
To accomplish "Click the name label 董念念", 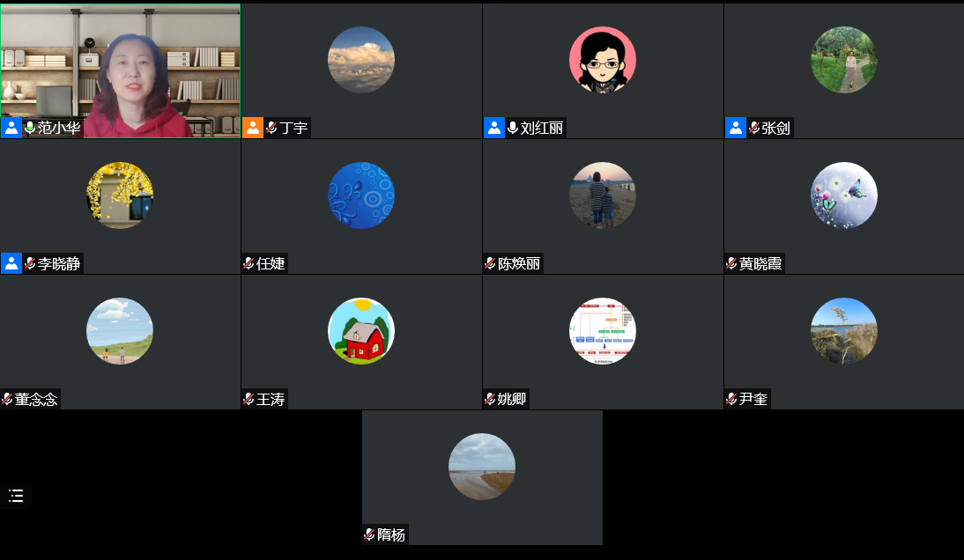I will [36, 399].
